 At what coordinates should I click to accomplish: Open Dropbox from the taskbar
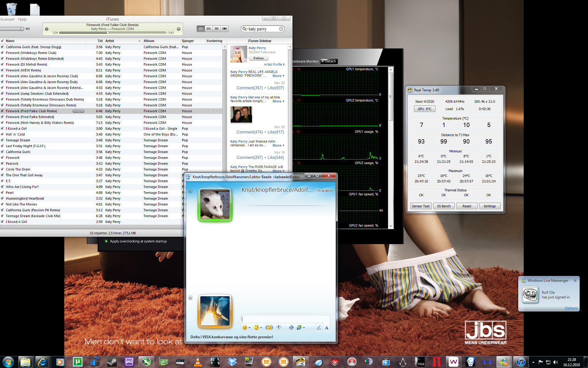[232, 362]
